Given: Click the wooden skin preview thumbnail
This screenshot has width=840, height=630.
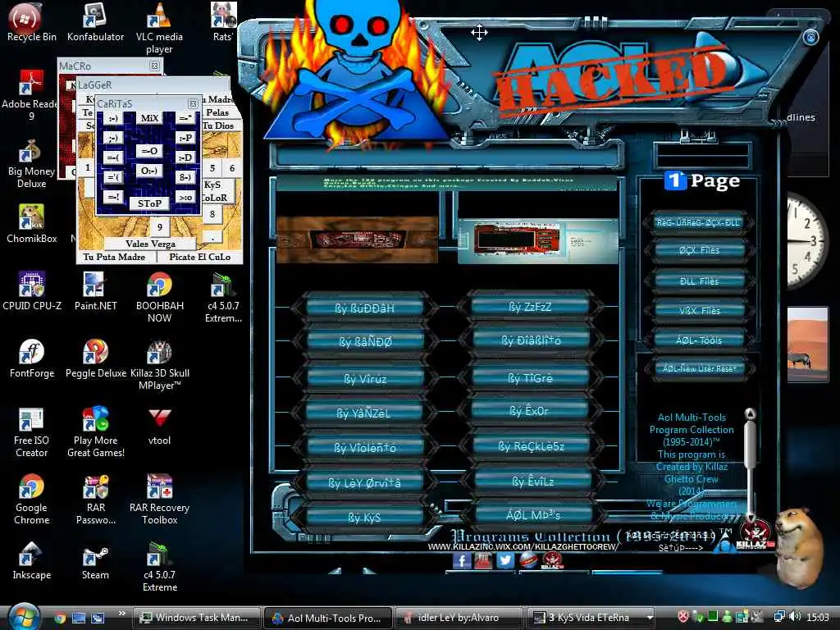Looking at the screenshot, I should point(358,240).
